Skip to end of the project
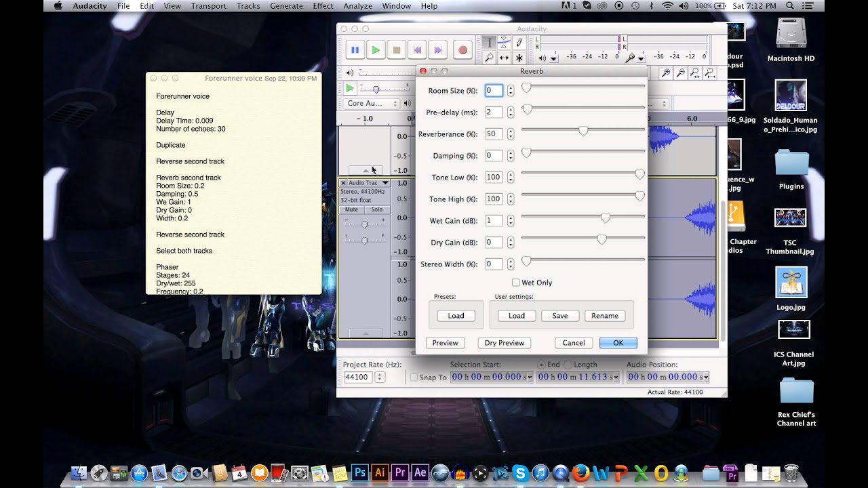868x488 pixels. (x=438, y=49)
